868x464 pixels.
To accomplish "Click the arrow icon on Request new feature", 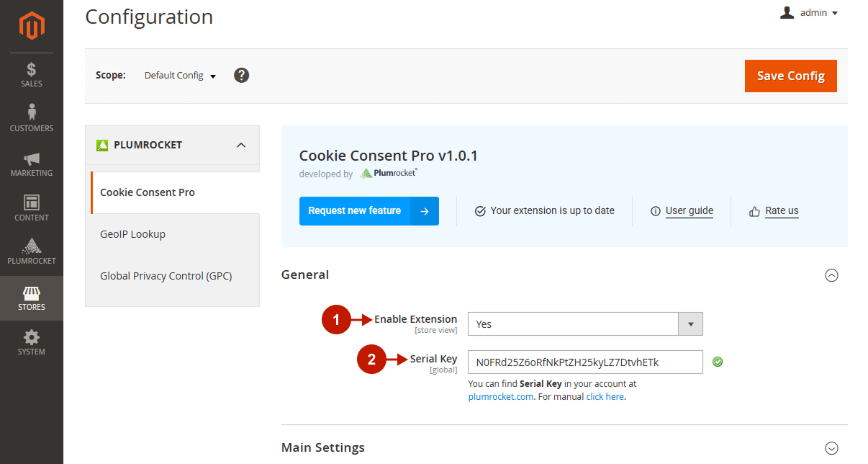I will (x=425, y=211).
